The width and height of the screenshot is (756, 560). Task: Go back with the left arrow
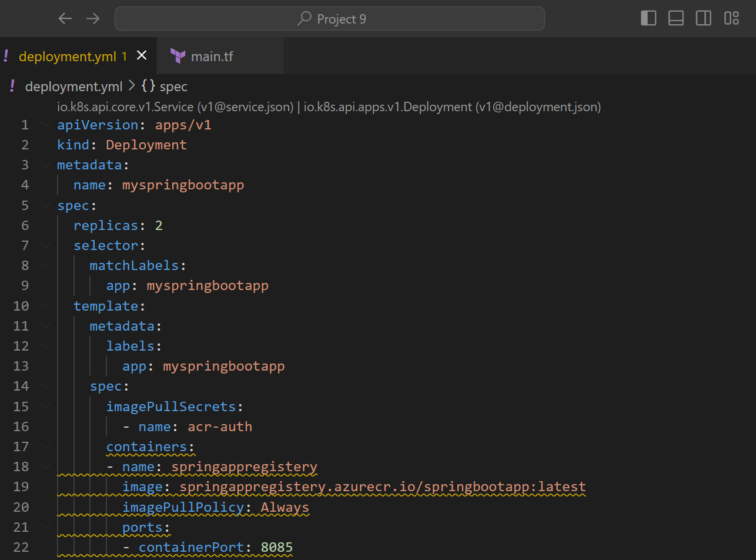pyautogui.click(x=65, y=19)
